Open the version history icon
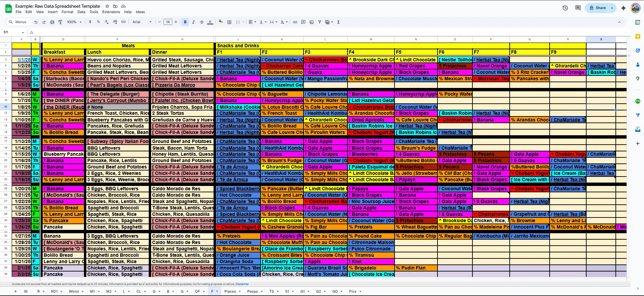 565,8
